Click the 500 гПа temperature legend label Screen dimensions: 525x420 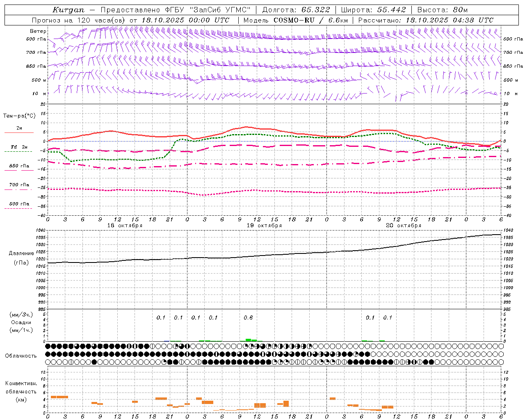coord(19,204)
